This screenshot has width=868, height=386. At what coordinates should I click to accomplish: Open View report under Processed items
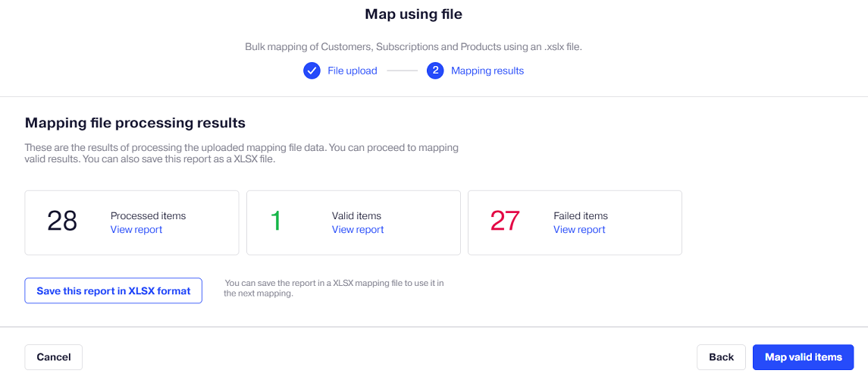click(x=136, y=229)
